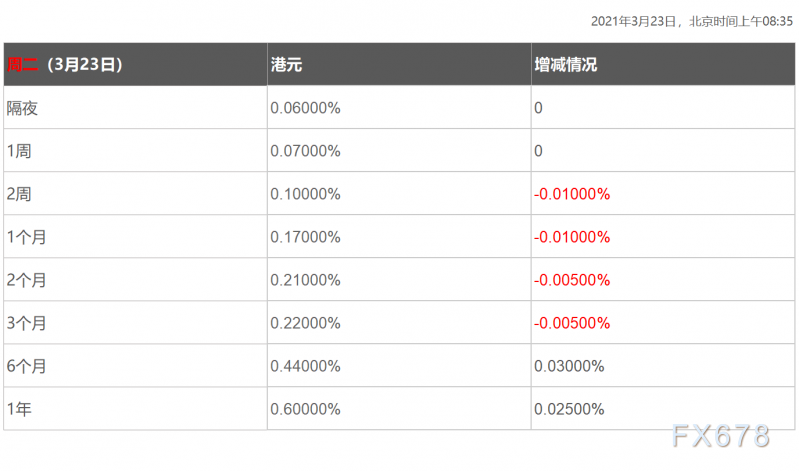This screenshot has height=471, width=800.
Task: Click the 1个月 row label
Action: tap(27, 237)
